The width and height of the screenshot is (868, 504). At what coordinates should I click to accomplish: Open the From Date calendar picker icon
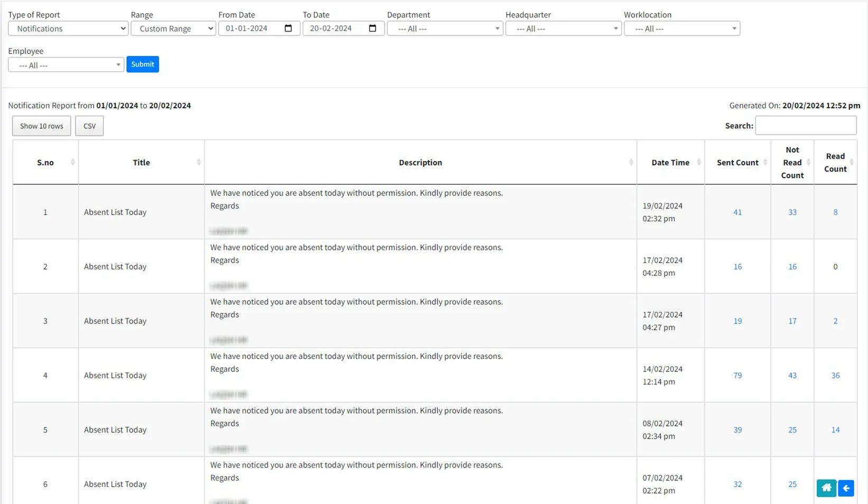(288, 29)
